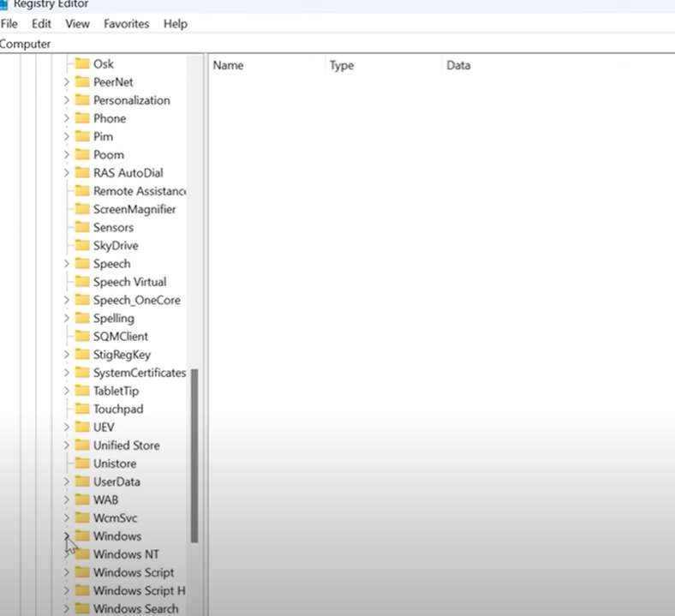This screenshot has width=675, height=616.
Task: Click the SkyDrive folder icon
Action: (81, 245)
